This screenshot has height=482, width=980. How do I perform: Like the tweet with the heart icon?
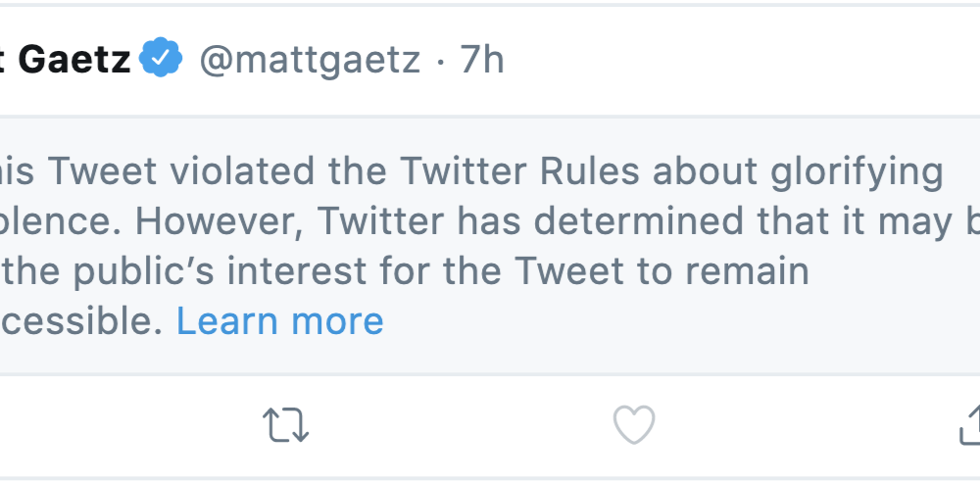pos(633,425)
